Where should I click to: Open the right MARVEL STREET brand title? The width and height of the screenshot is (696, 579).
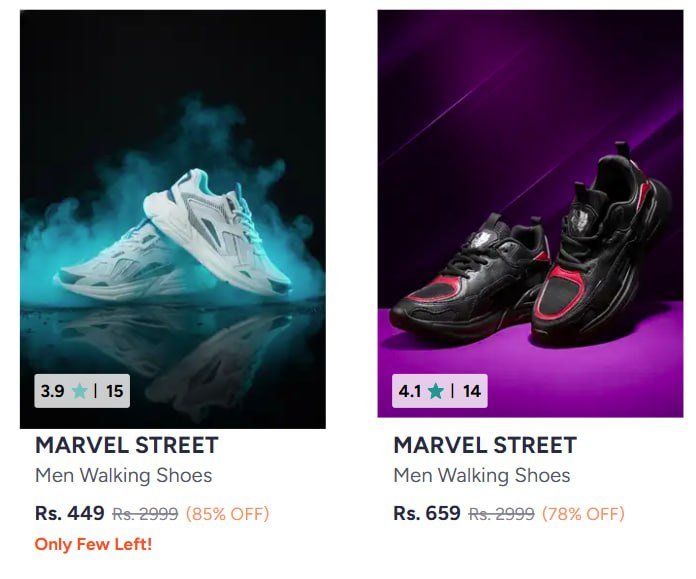tap(485, 445)
